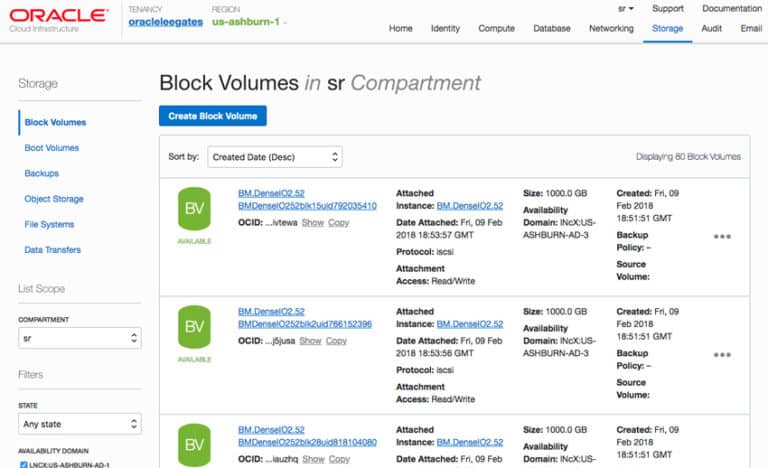Copy the OCID ending ...iauzhq

(339, 459)
